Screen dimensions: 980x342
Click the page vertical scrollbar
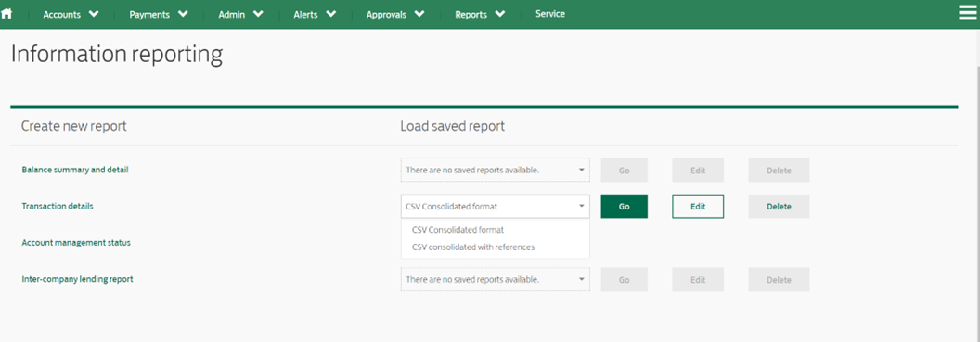pos(976,187)
